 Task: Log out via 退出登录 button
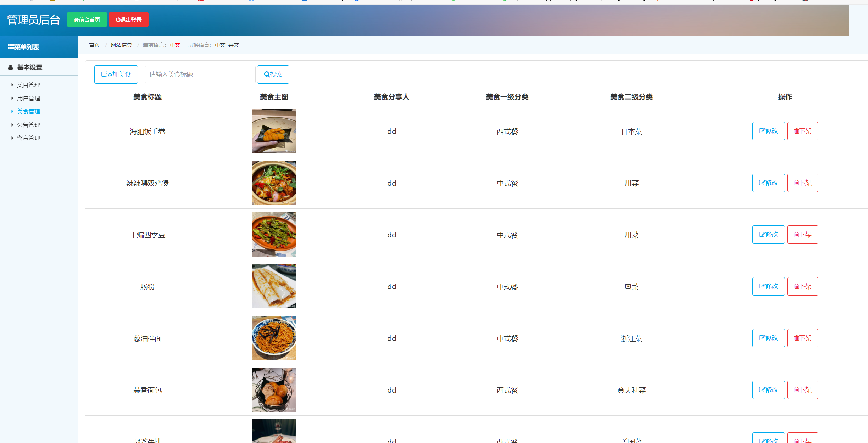[129, 19]
